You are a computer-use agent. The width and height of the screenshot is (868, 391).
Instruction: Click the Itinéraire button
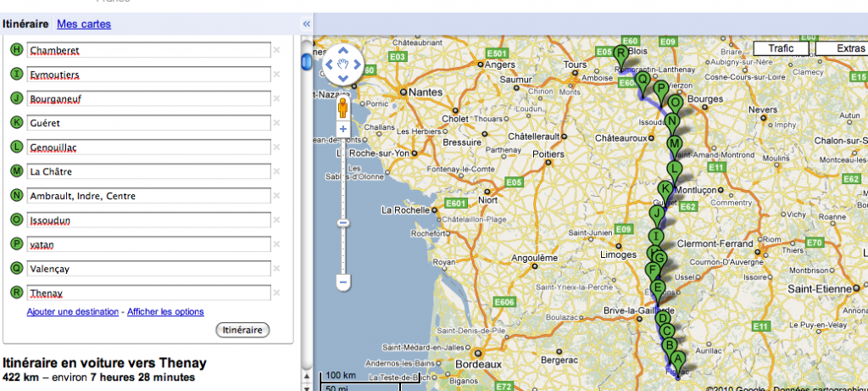point(242,330)
